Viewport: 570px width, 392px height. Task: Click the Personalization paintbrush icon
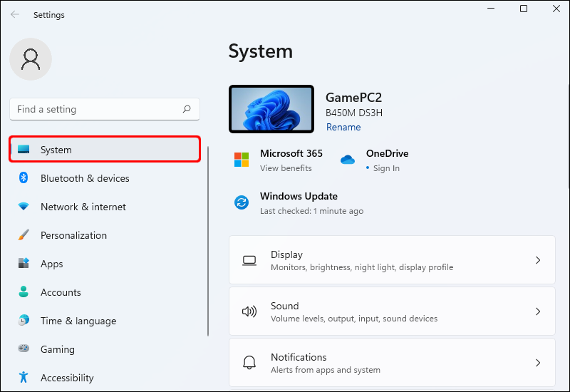coord(24,235)
